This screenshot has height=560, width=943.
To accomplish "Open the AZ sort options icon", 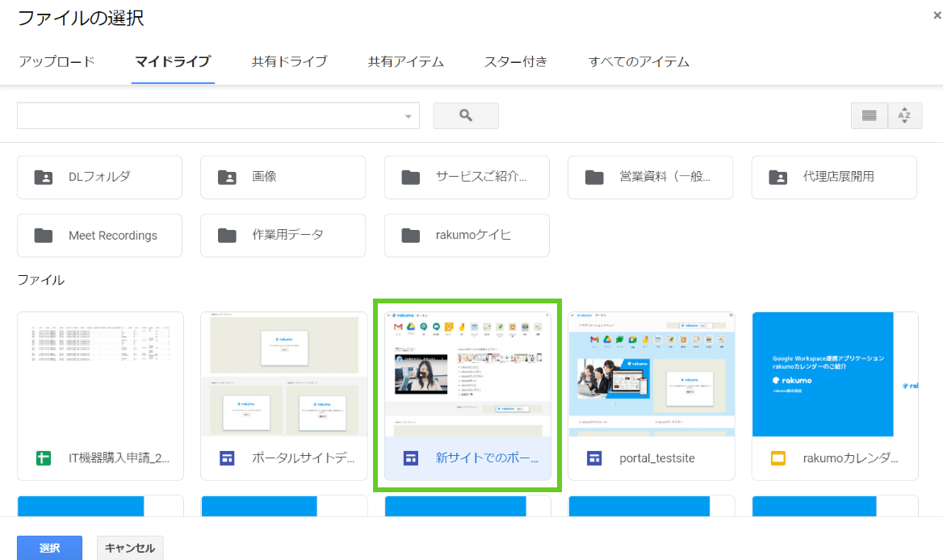I will [x=904, y=115].
